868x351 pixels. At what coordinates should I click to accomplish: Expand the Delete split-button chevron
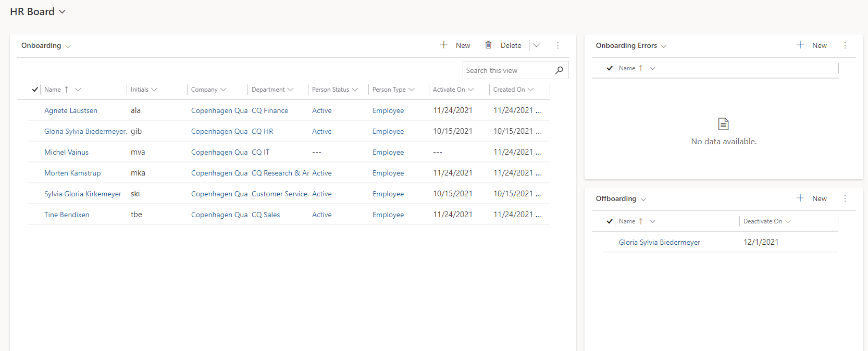[x=537, y=45]
